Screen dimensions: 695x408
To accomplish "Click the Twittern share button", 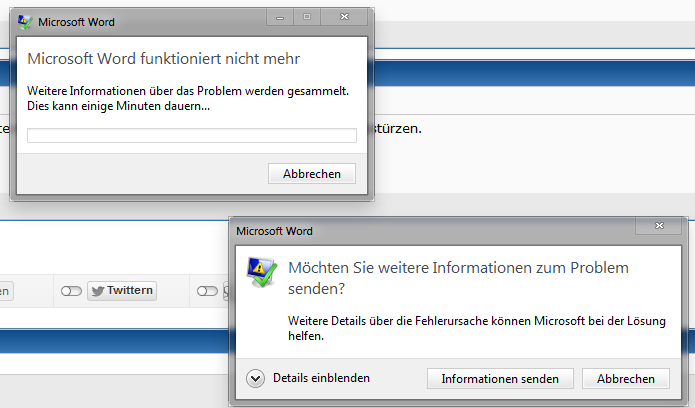I will tap(122, 290).
